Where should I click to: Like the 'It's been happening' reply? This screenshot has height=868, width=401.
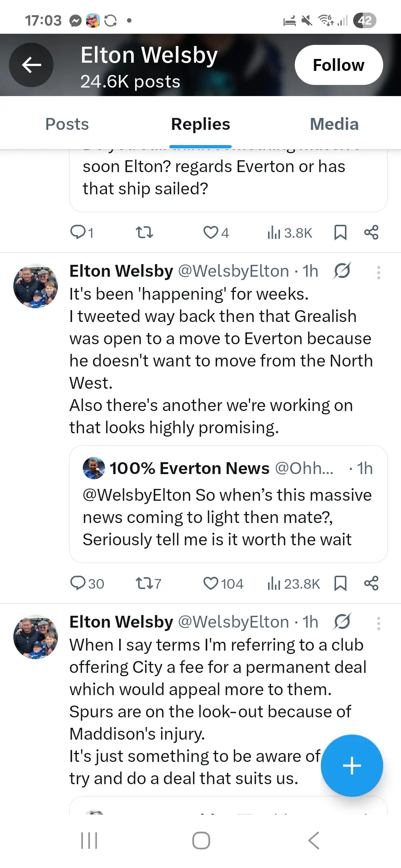pos(211,583)
